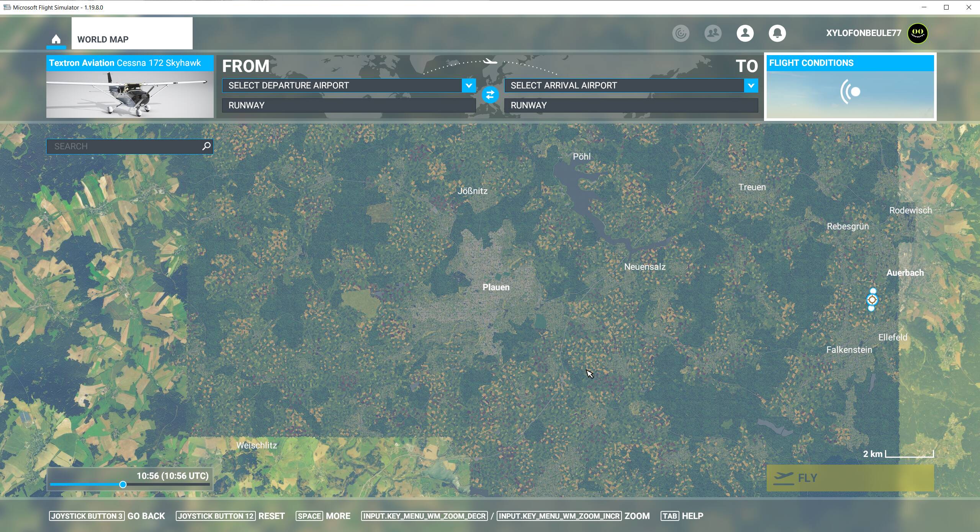980x532 pixels.
Task: Expand the departure airport dropdown arrow
Action: coord(469,85)
